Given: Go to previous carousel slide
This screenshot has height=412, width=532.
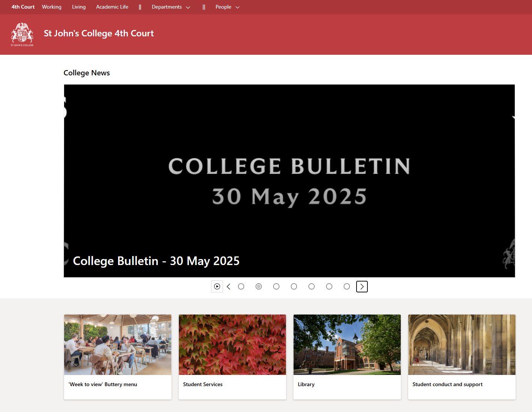Looking at the screenshot, I should point(229,286).
